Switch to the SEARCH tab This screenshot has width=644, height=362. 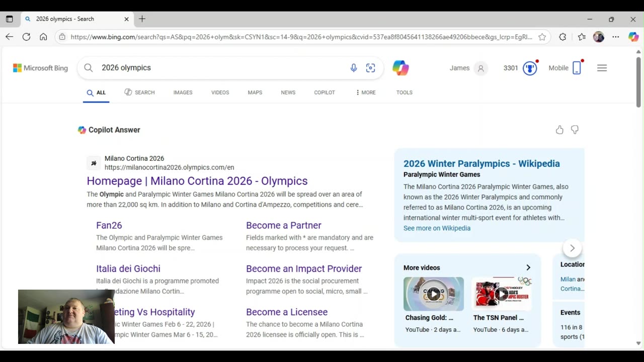coord(139,93)
